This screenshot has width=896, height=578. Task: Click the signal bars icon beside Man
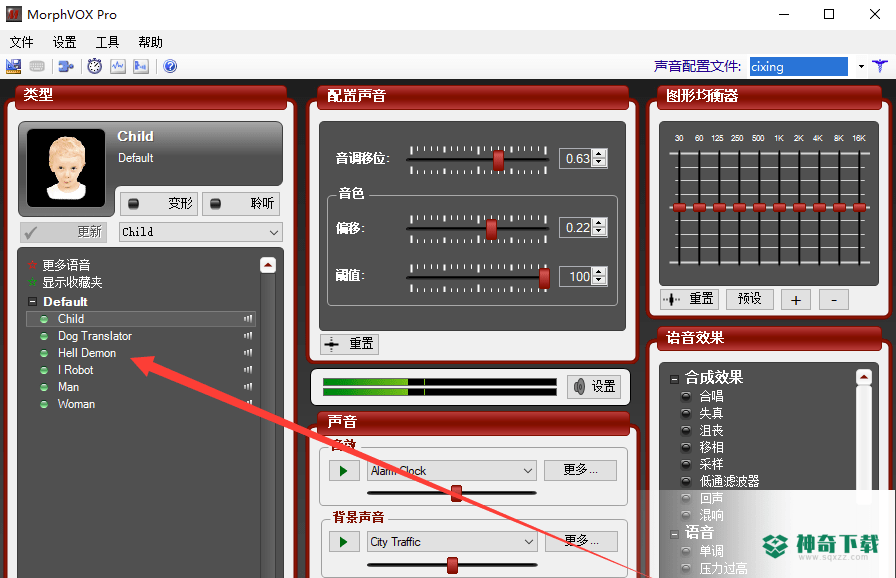click(x=248, y=387)
